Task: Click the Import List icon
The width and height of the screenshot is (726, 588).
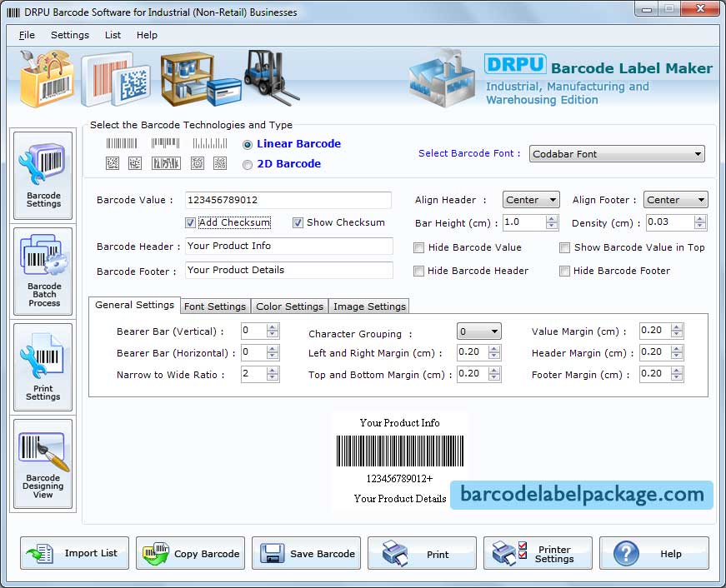Action: (40, 553)
